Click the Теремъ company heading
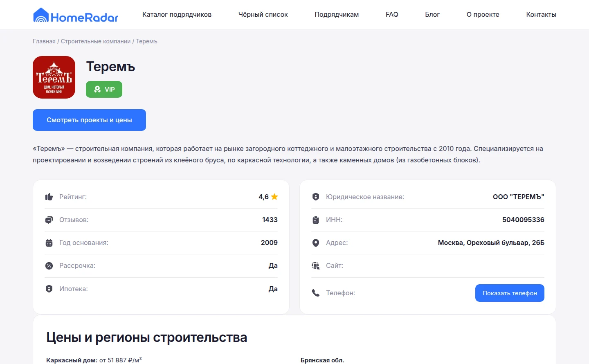 pyautogui.click(x=110, y=67)
